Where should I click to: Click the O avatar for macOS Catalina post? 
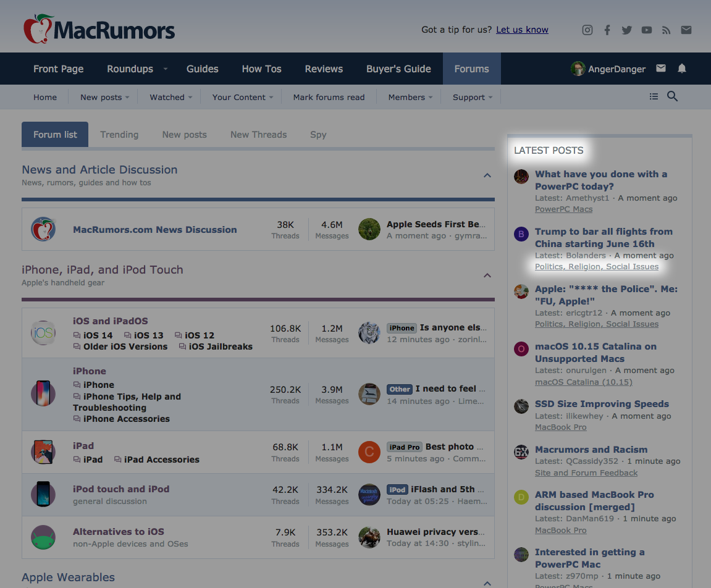[x=521, y=348]
